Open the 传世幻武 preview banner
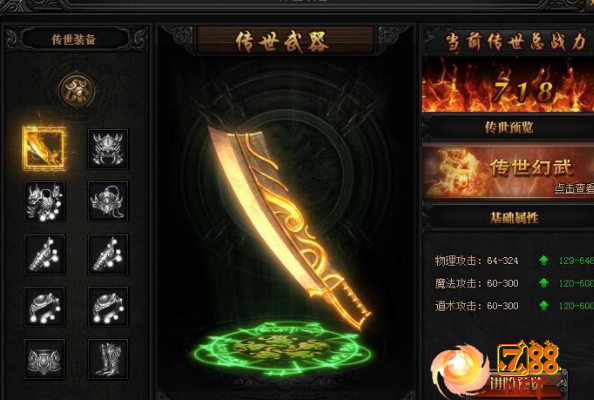 (x=508, y=170)
